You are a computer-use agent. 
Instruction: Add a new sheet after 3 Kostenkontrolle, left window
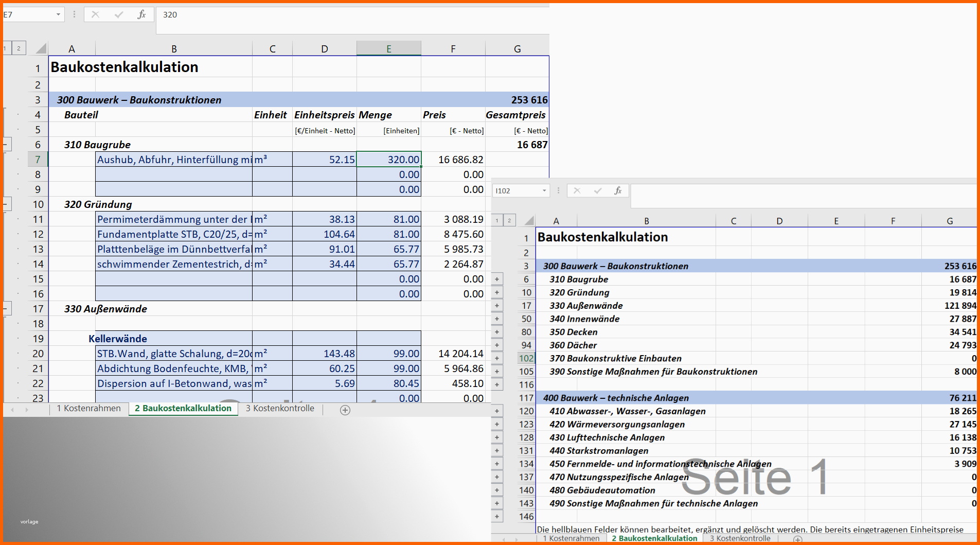click(x=345, y=410)
